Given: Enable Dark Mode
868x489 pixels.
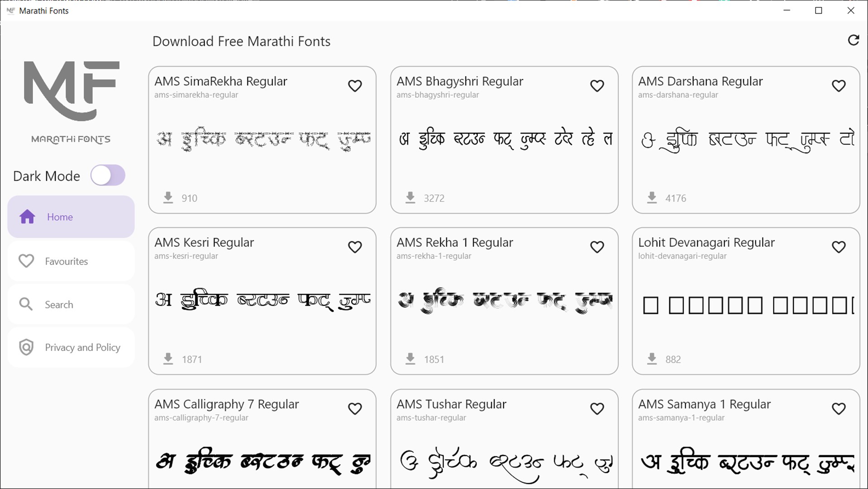Looking at the screenshot, I should click(108, 176).
